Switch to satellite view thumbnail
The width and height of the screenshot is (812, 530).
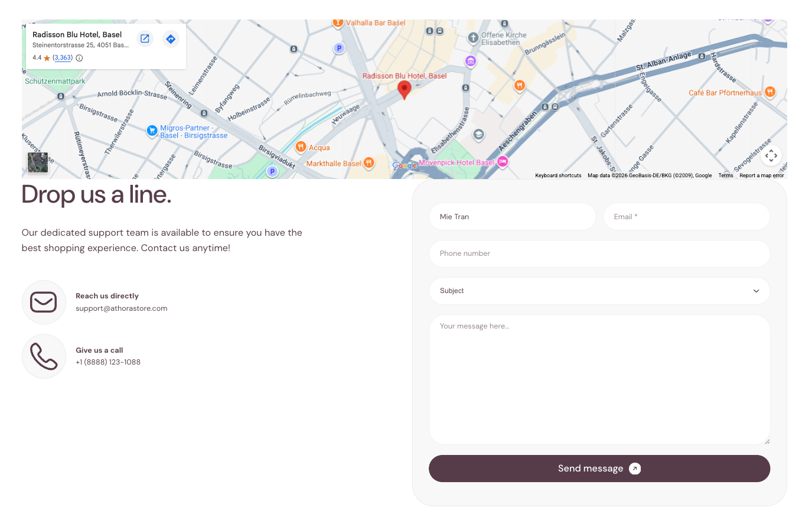(38, 162)
